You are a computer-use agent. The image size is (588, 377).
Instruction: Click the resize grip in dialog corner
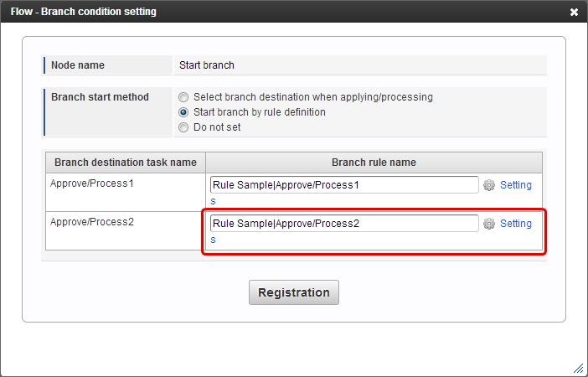coord(579,369)
